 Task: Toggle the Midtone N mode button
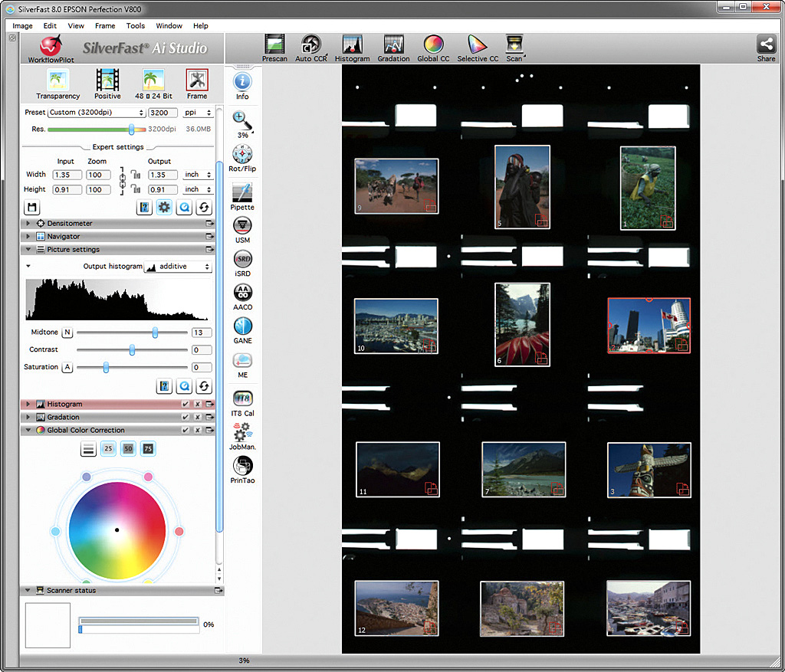67,333
